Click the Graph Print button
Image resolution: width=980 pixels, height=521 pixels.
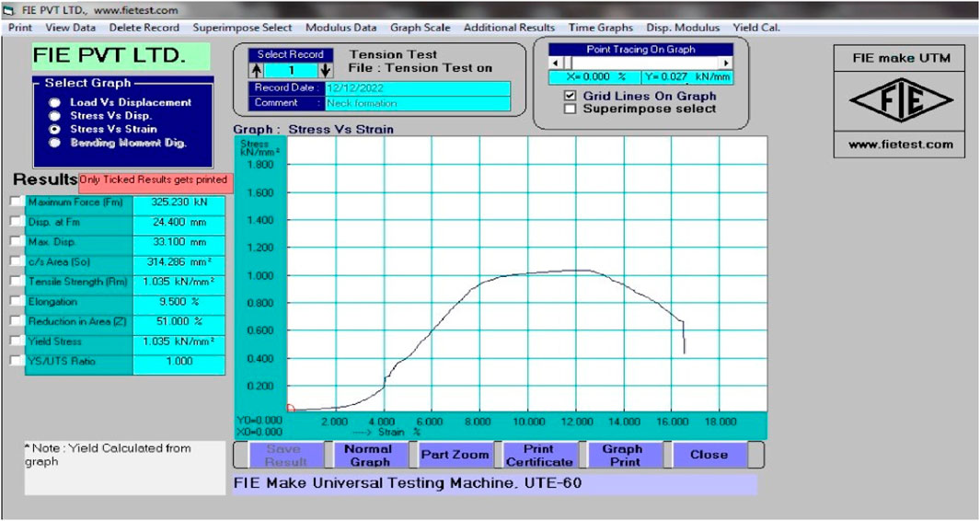(x=625, y=456)
